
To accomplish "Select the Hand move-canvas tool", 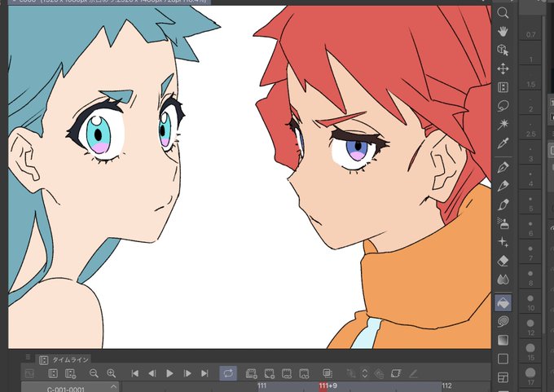I will [x=503, y=32].
